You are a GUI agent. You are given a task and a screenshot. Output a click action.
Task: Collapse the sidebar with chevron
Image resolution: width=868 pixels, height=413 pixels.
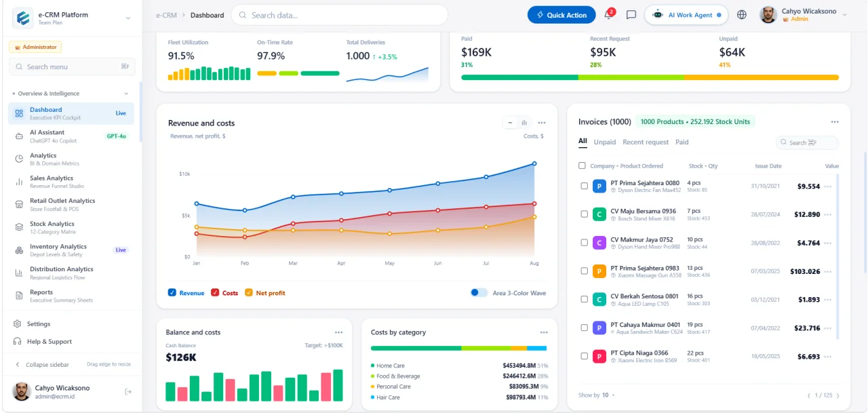18,365
